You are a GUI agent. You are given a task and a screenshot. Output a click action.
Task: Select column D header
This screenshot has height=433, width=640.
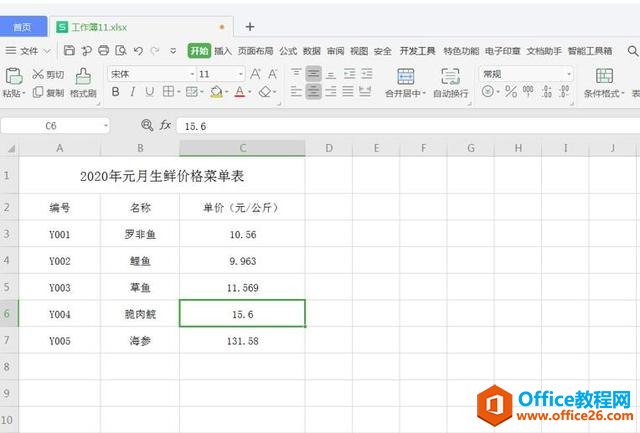tap(329, 148)
